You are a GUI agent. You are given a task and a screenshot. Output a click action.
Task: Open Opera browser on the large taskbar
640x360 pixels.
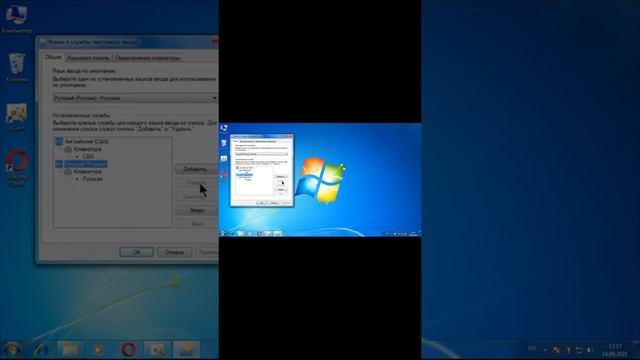click(x=128, y=350)
